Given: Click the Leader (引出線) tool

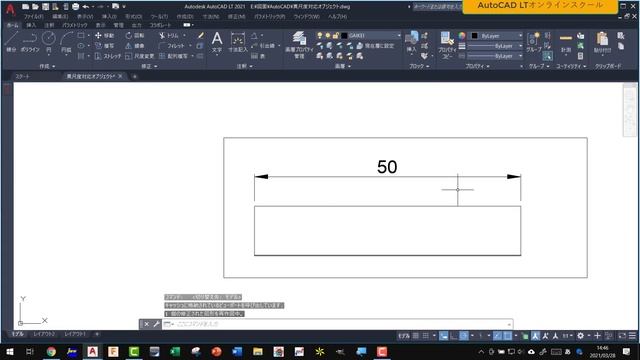Looking at the screenshot, I should [263, 46].
